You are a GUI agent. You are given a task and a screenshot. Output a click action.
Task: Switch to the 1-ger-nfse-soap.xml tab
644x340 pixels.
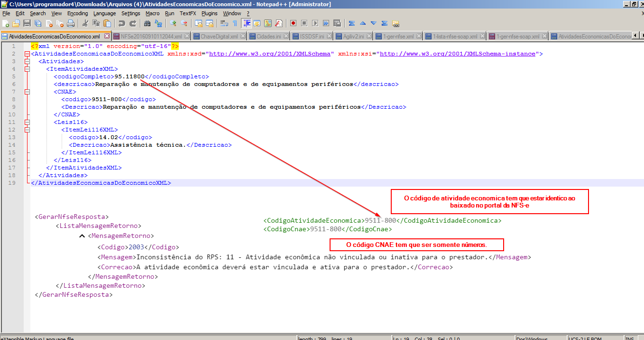tap(517, 37)
